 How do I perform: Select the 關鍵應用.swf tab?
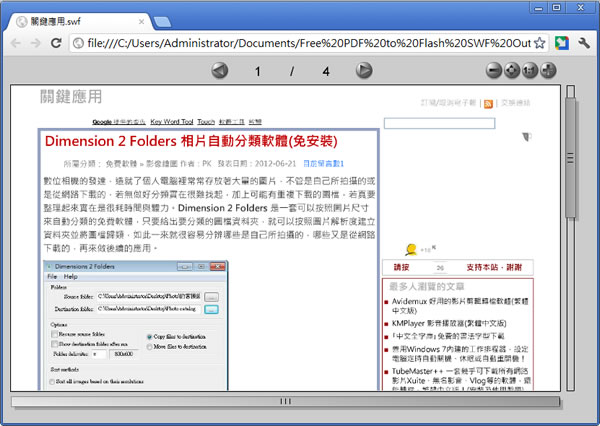coord(78,21)
